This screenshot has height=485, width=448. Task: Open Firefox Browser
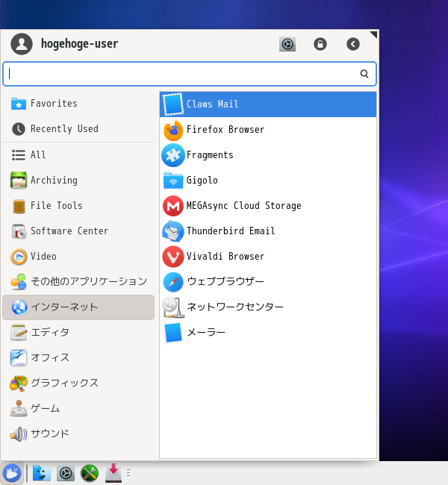[x=268, y=130]
